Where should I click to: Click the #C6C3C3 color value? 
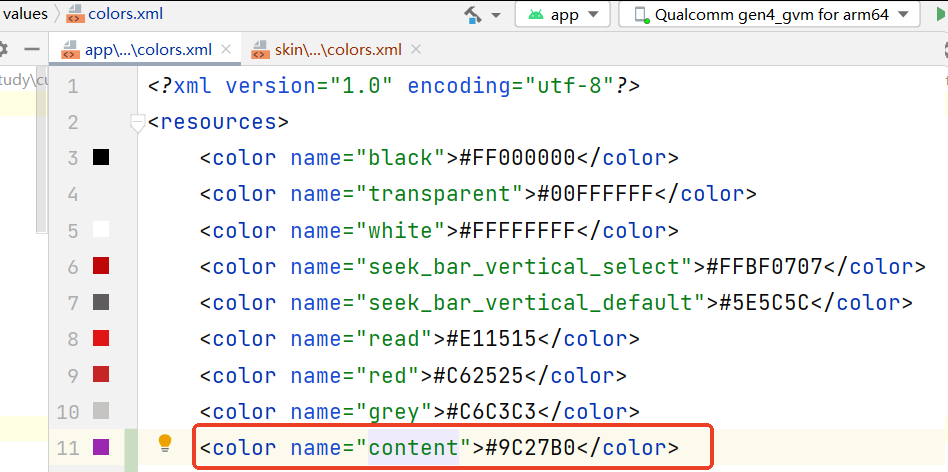[x=491, y=412]
